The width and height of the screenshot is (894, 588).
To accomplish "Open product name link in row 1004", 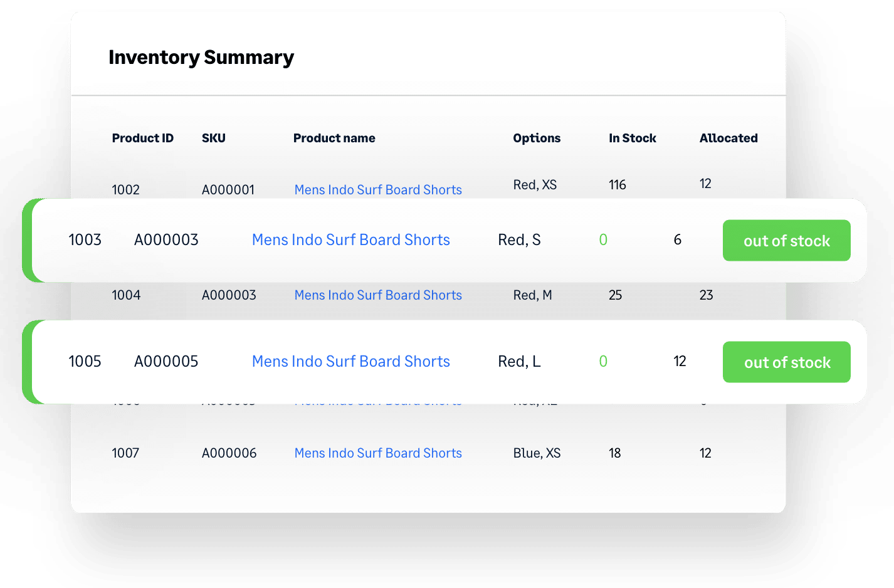I will (378, 295).
